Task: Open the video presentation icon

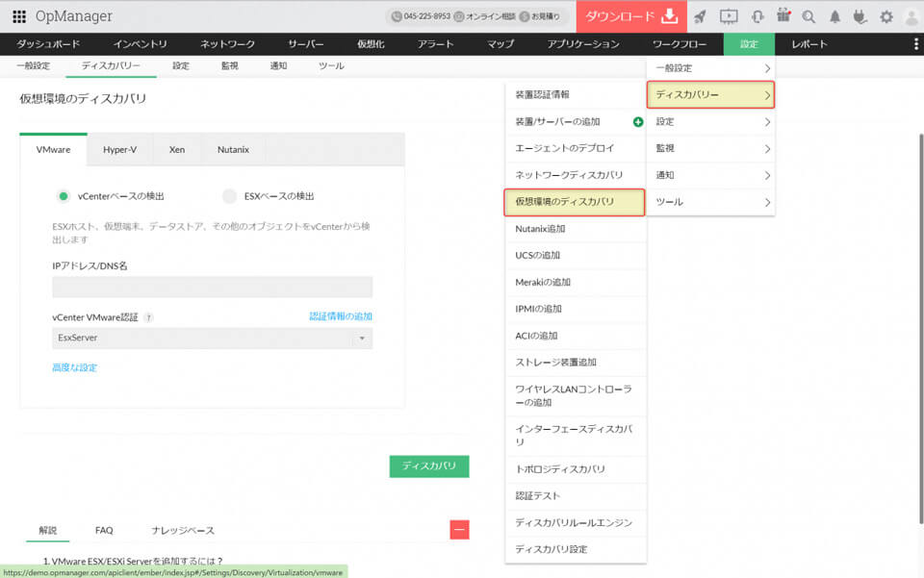Action: point(729,16)
